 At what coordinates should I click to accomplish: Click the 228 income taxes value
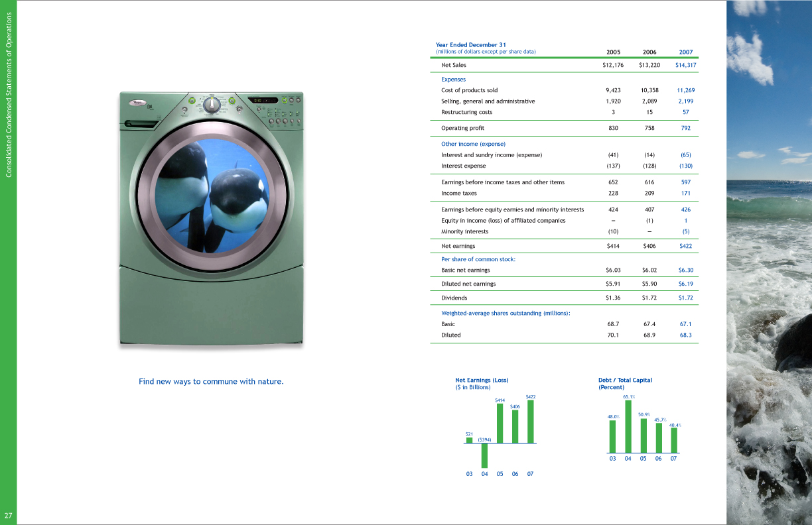(614, 194)
